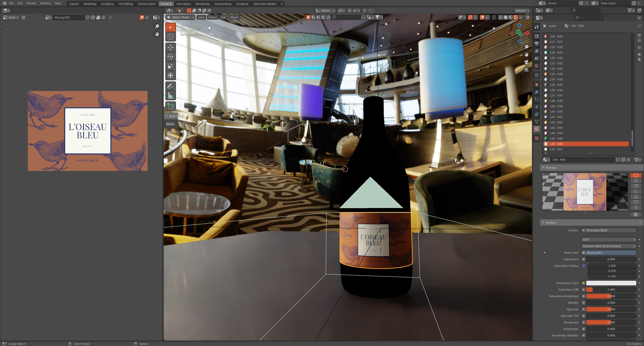Viewport: 644px width, 346px height.
Task: Open Global transform orientation dropdown
Action: pyautogui.click(x=325, y=11)
